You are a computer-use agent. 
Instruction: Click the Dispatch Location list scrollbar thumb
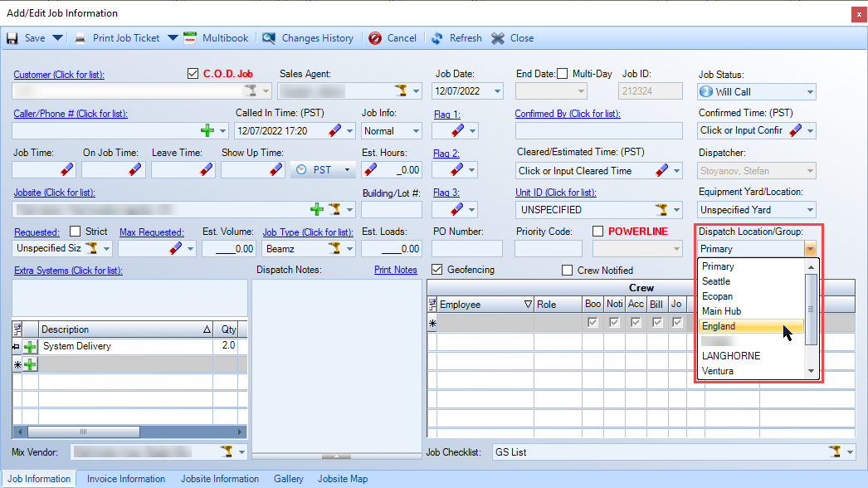click(811, 309)
